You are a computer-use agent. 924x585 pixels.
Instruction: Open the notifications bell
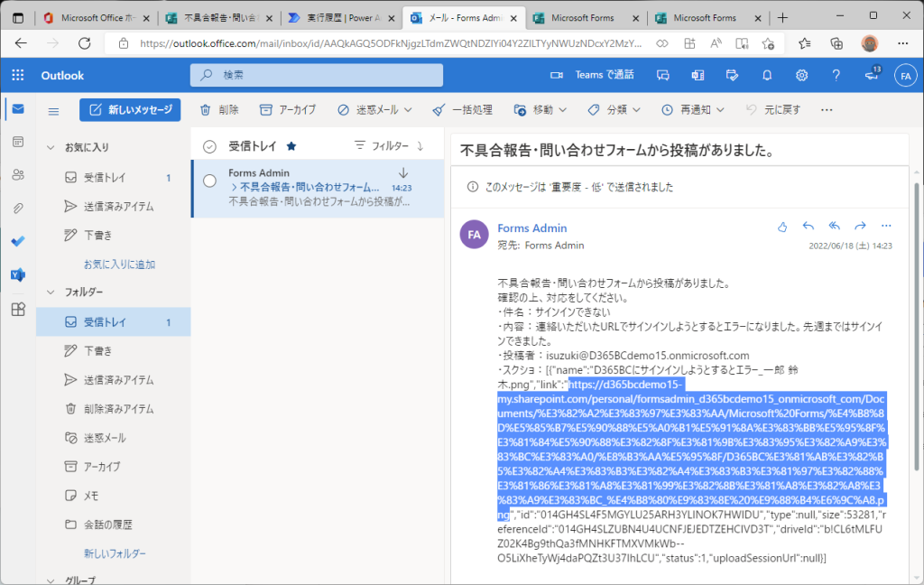coord(767,76)
